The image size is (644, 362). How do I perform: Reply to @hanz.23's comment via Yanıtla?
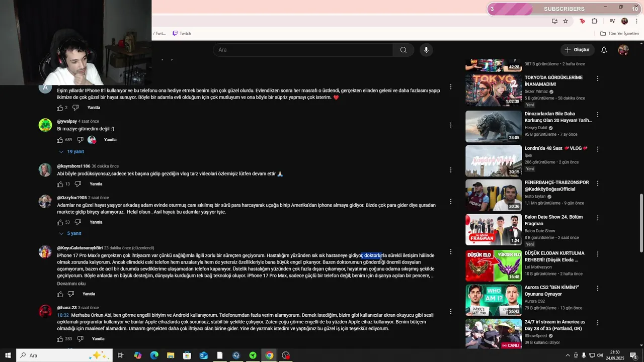98,339
